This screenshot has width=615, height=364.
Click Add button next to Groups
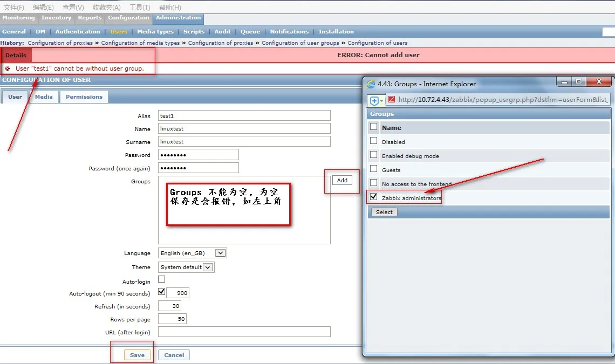(x=342, y=181)
